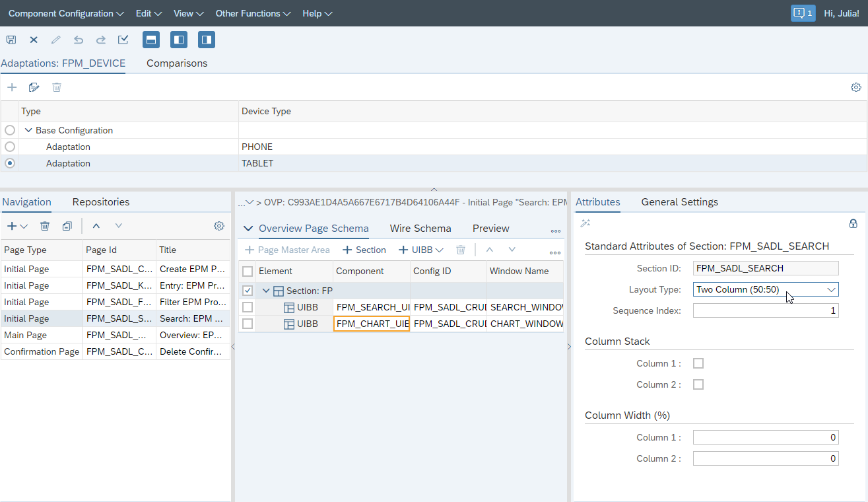
Task: Open the settings gear in the Navigation panel
Action: tap(219, 225)
